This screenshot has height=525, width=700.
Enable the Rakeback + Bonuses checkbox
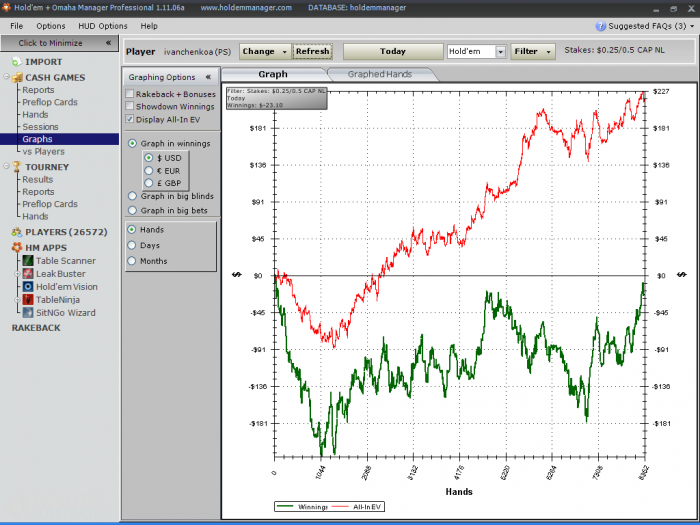(130, 94)
